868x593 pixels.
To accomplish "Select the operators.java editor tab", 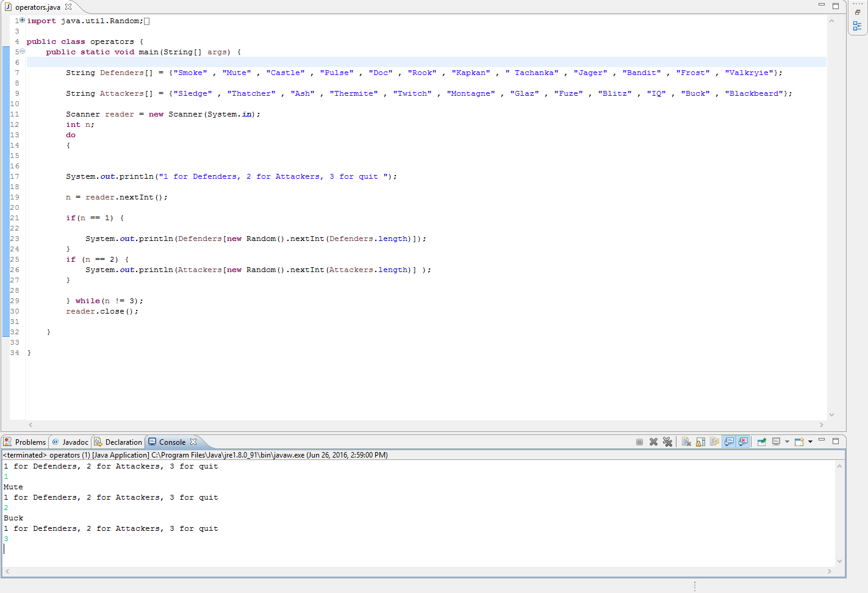I will point(38,7).
